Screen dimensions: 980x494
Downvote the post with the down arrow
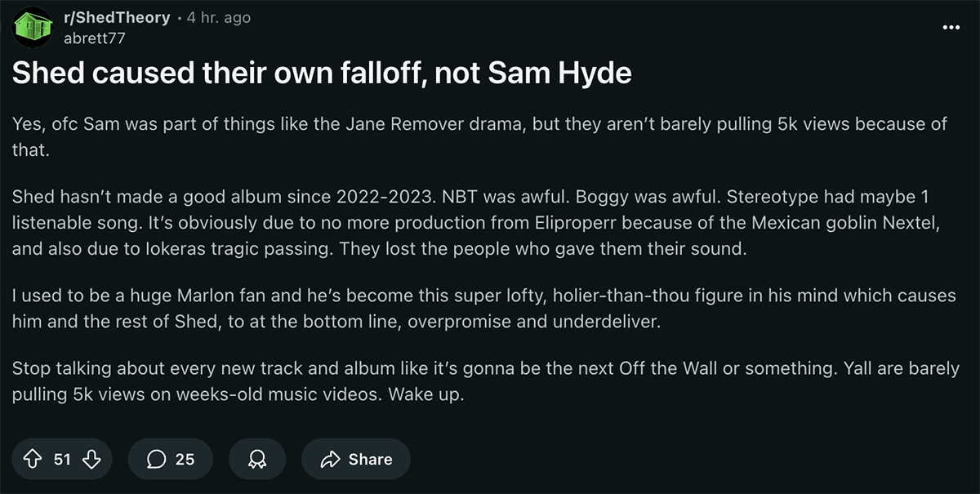(x=91, y=460)
